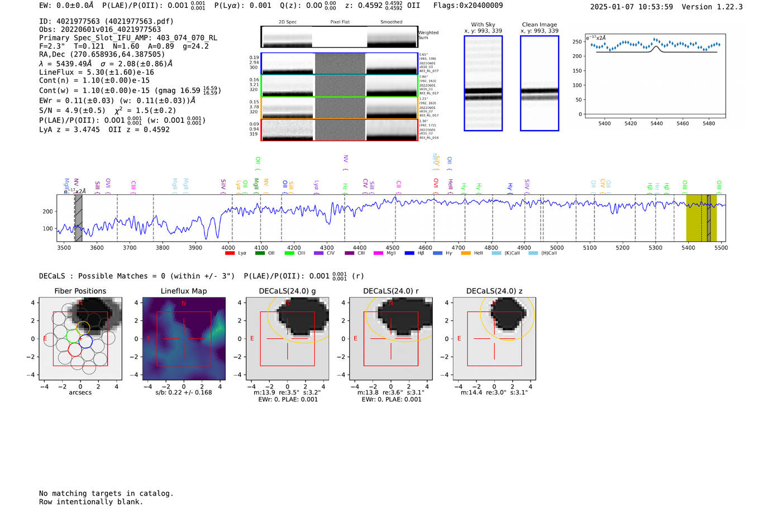Click the dark green OII legend swatch
The width and height of the screenshot is (782, 532).
pos(260,253)
